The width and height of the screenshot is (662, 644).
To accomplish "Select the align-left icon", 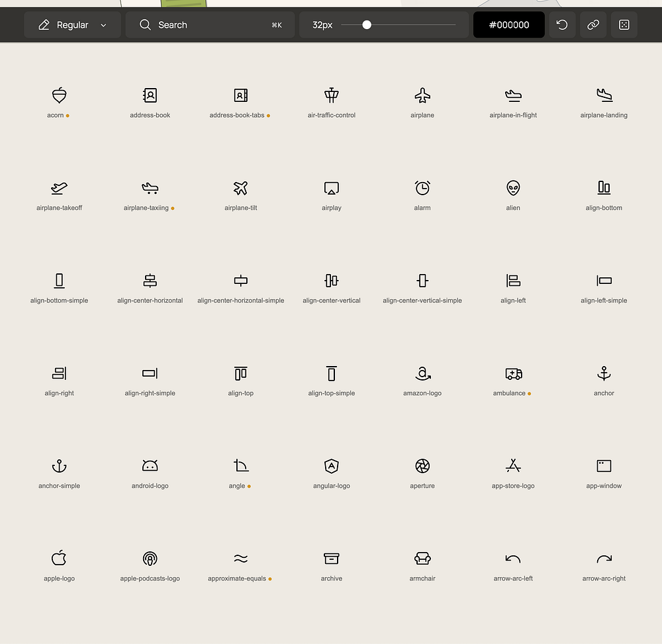I will tap(513, 281).
